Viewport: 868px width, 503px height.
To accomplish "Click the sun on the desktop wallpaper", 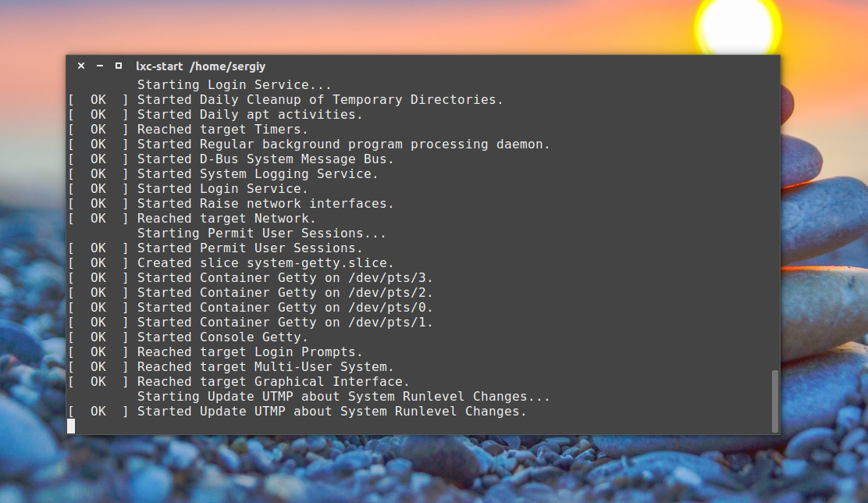I will click(x=736, y=25).
